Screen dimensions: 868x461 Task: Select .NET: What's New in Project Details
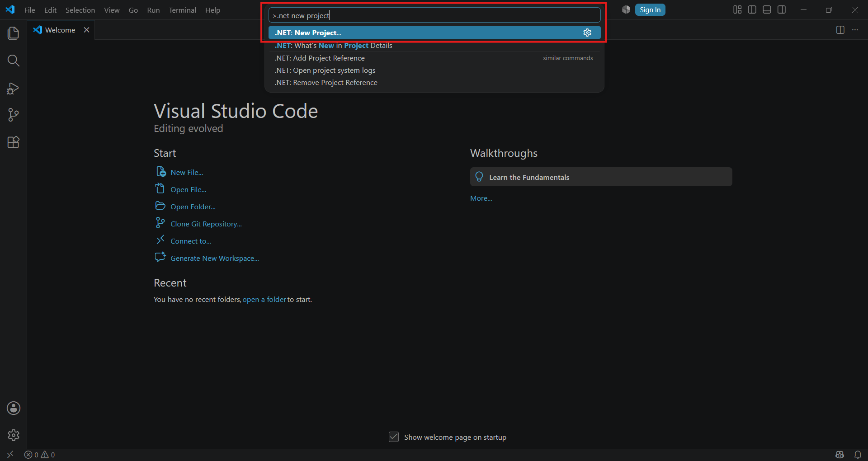coord(434,45)
